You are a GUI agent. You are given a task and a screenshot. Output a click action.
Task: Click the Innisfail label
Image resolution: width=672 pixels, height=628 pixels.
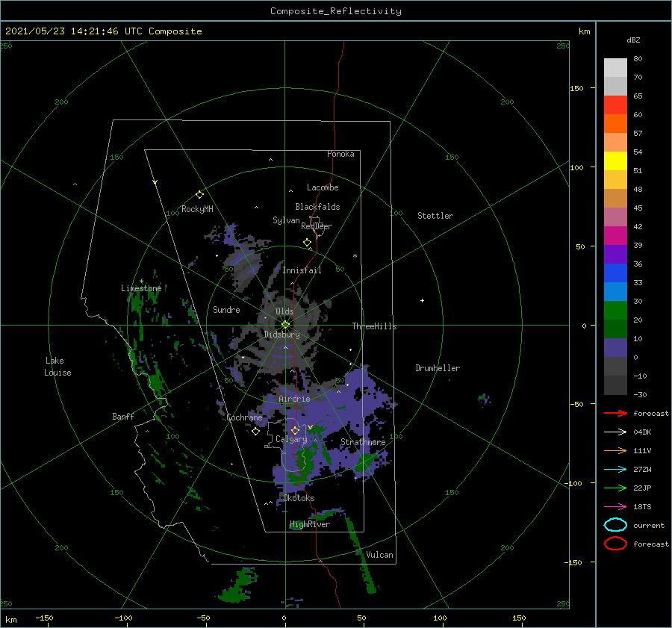[x=302, y=270]
